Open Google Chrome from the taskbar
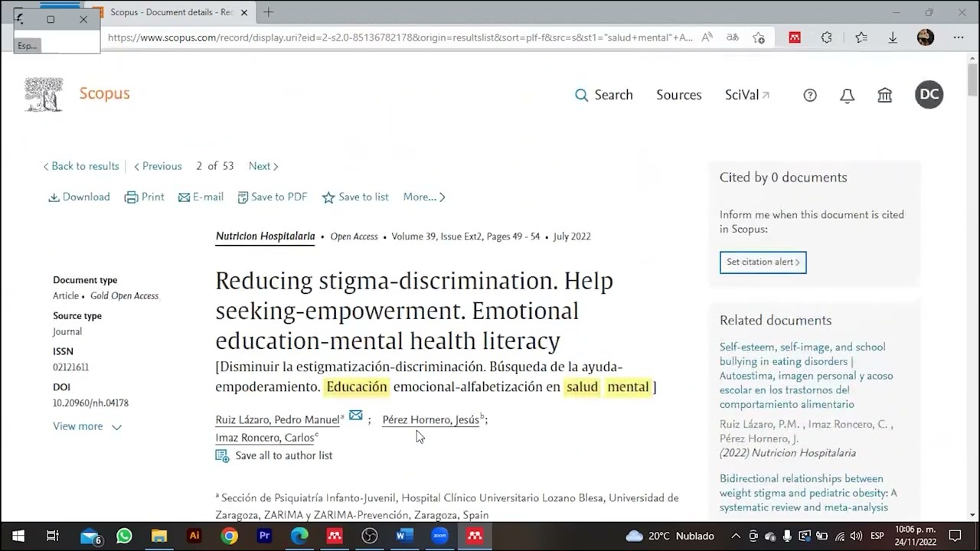 (230, 536)
